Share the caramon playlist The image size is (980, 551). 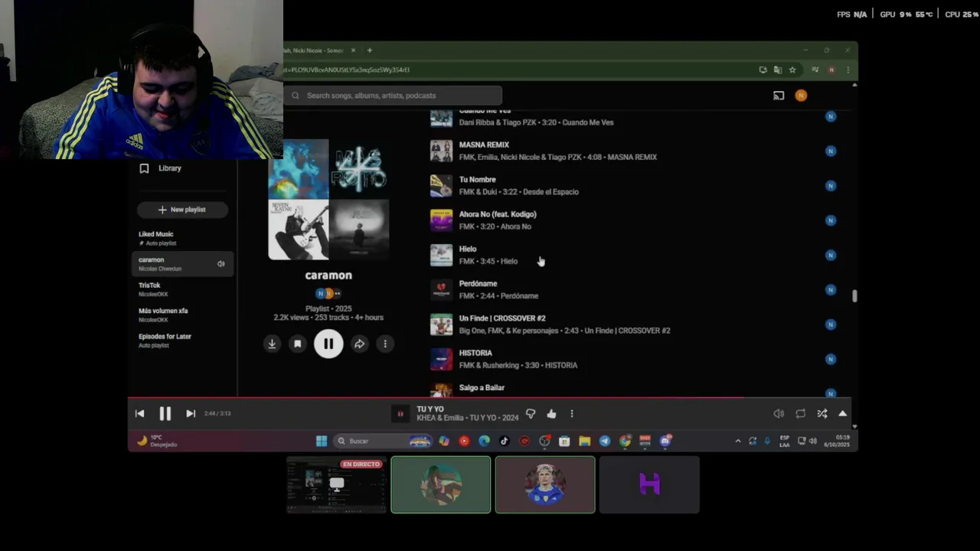[359, 344]
